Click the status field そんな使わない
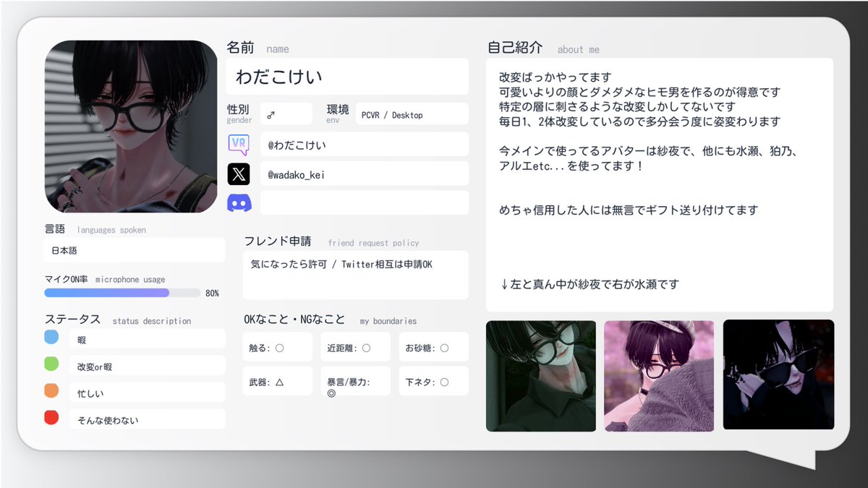 (x=148, y=419)
